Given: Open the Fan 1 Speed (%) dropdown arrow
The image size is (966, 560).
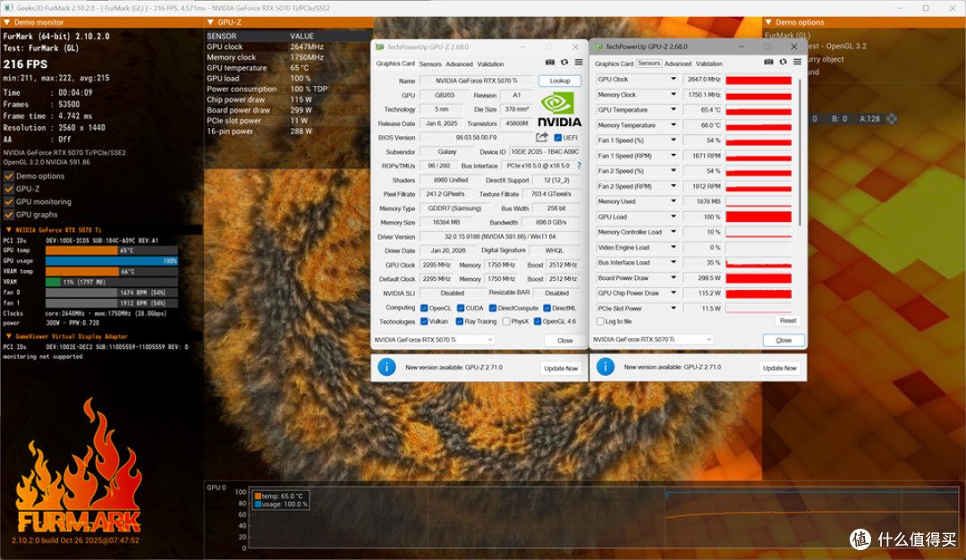Looking at the screenshot, I should tap(673, 140).
